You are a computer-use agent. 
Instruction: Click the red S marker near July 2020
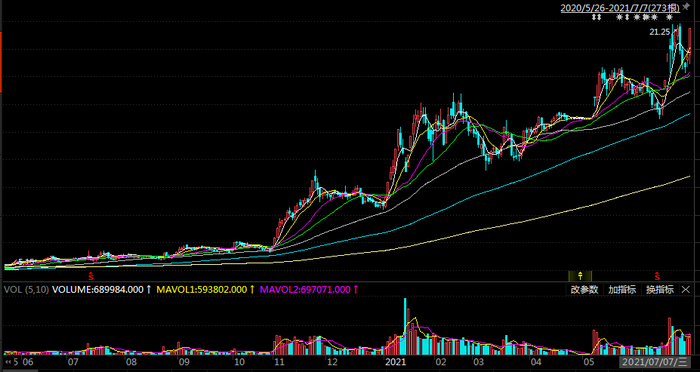[91, 276]
